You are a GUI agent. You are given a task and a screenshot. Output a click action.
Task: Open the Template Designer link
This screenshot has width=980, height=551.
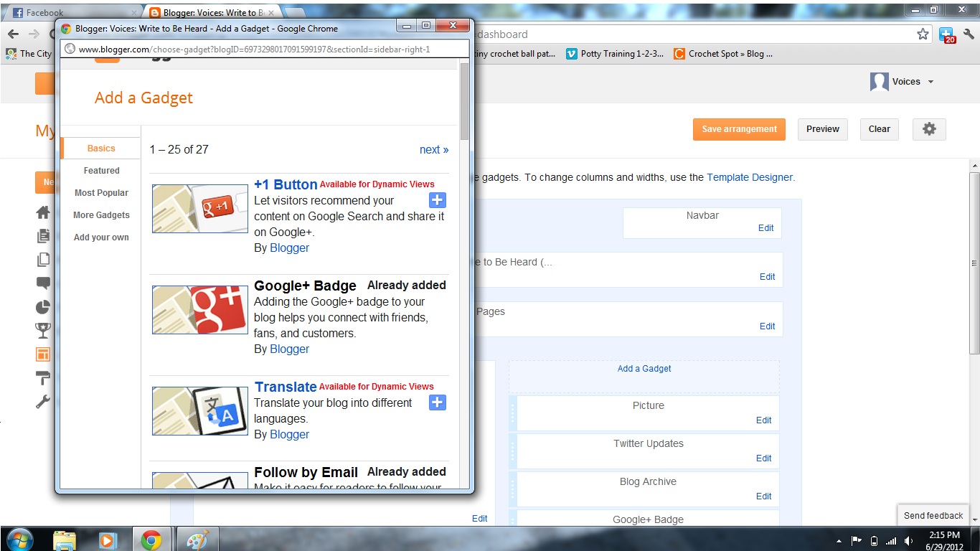750,177
